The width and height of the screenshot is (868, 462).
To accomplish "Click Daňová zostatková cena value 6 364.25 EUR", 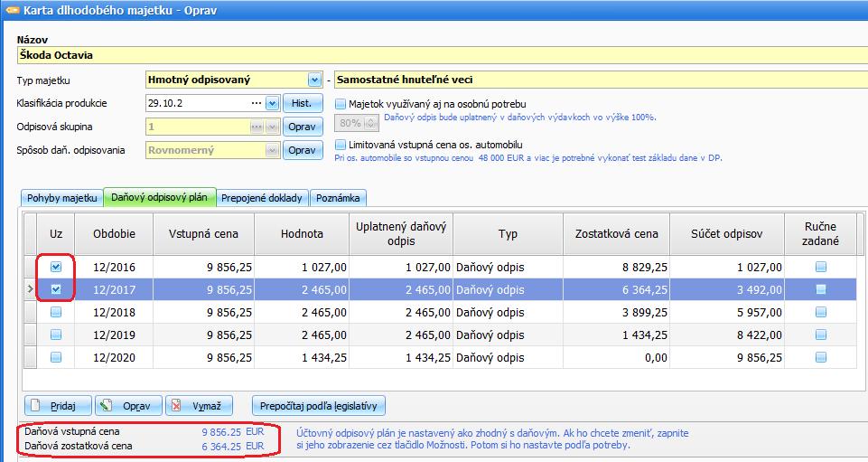I will (x=233, y=446).
